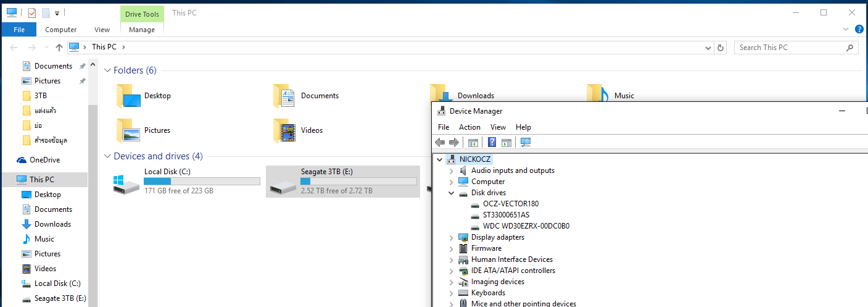Collapse the Folders (6) group
The width and height of the screenshot is (868, 307).
click(107, 70)
